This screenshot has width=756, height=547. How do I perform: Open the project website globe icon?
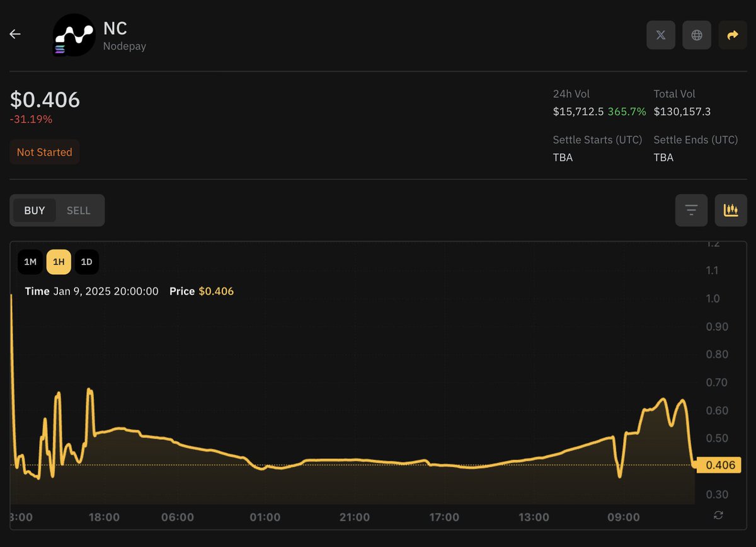point(697,35)
